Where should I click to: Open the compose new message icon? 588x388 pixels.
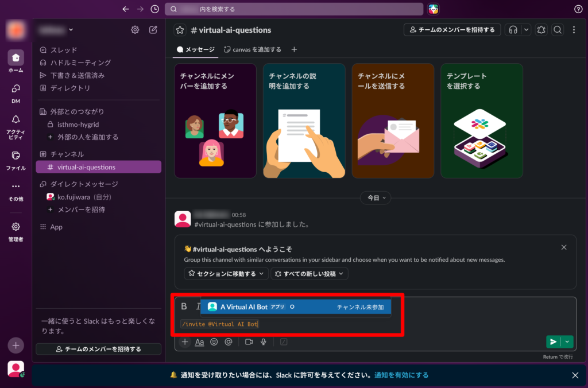(153, 30)
